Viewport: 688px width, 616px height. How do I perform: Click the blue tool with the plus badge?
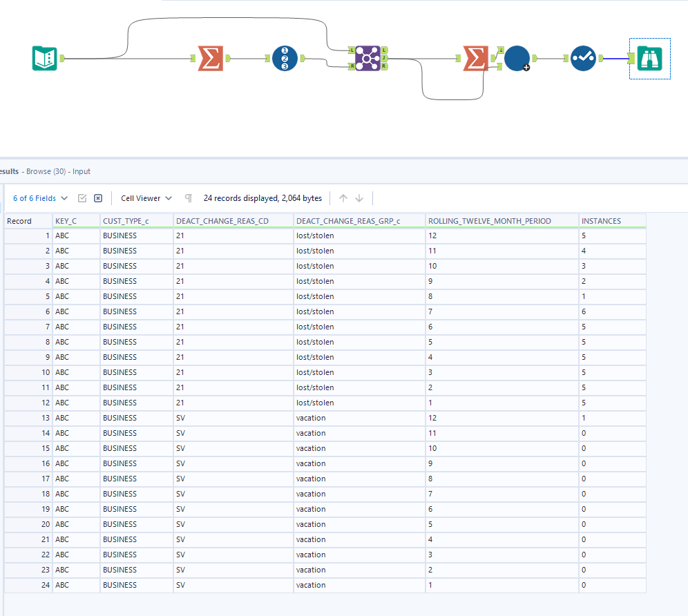(517, 58)
